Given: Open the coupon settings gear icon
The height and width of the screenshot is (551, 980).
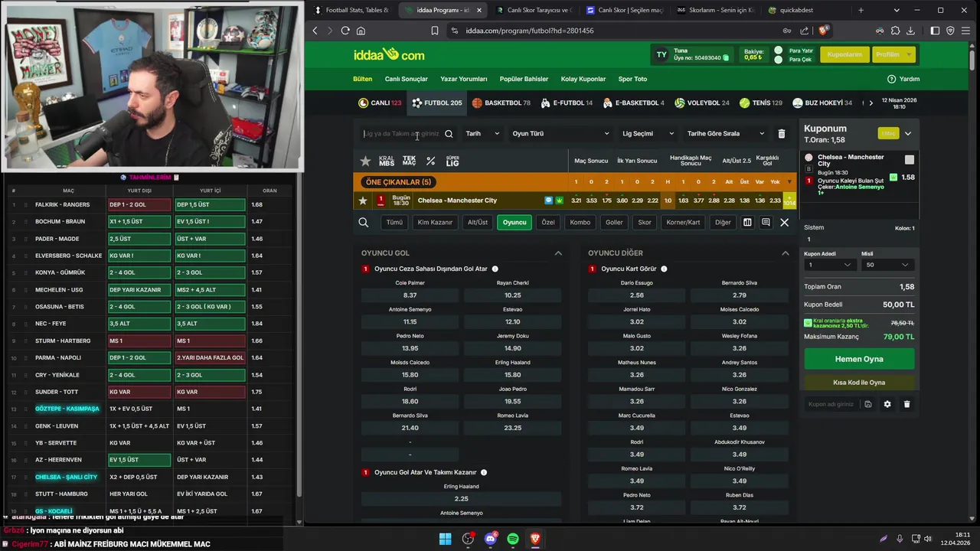Looking at the screenshot, I should coord(887,404).
